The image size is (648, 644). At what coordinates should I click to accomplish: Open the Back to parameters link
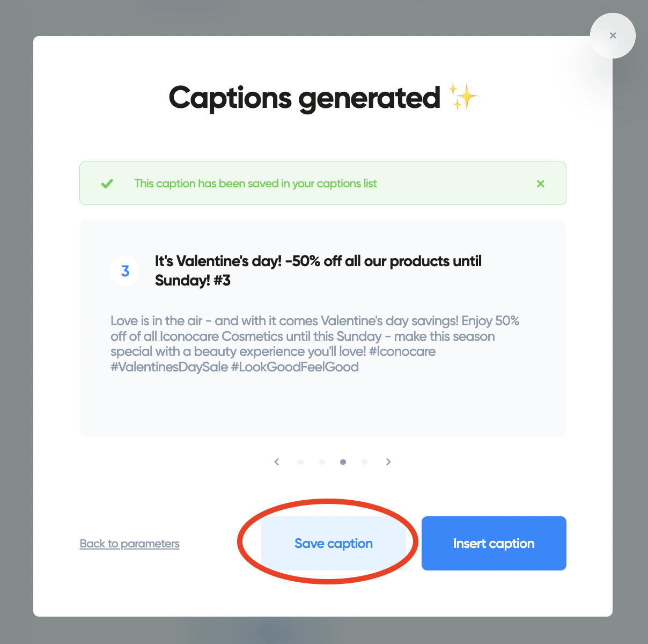pyautogui.click(x=129, y=544)
